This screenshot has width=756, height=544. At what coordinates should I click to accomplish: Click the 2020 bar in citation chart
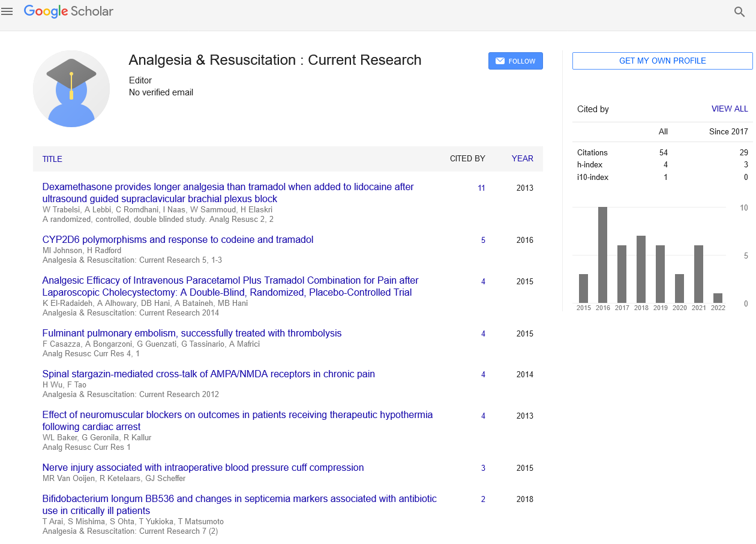click(x=679, y=288)
